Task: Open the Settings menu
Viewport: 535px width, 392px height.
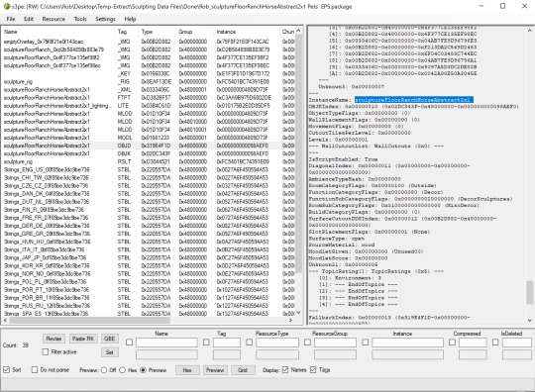Action: tap(105, 19)
